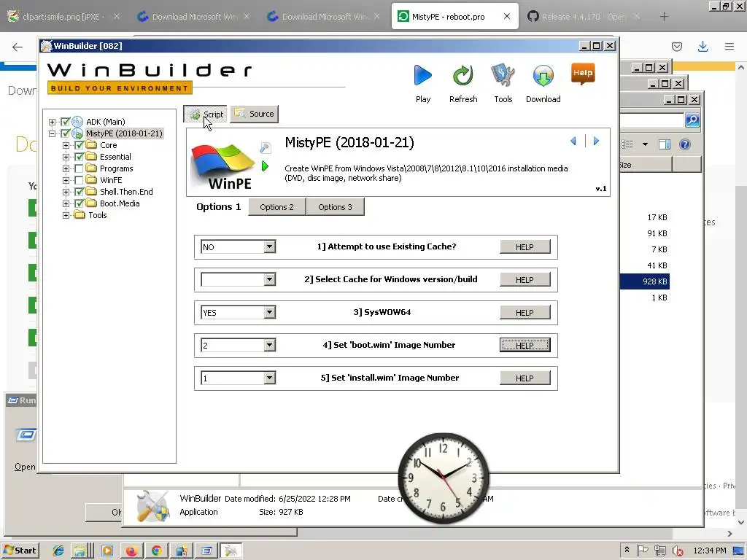Switch to the Script tab

[205, 114]
